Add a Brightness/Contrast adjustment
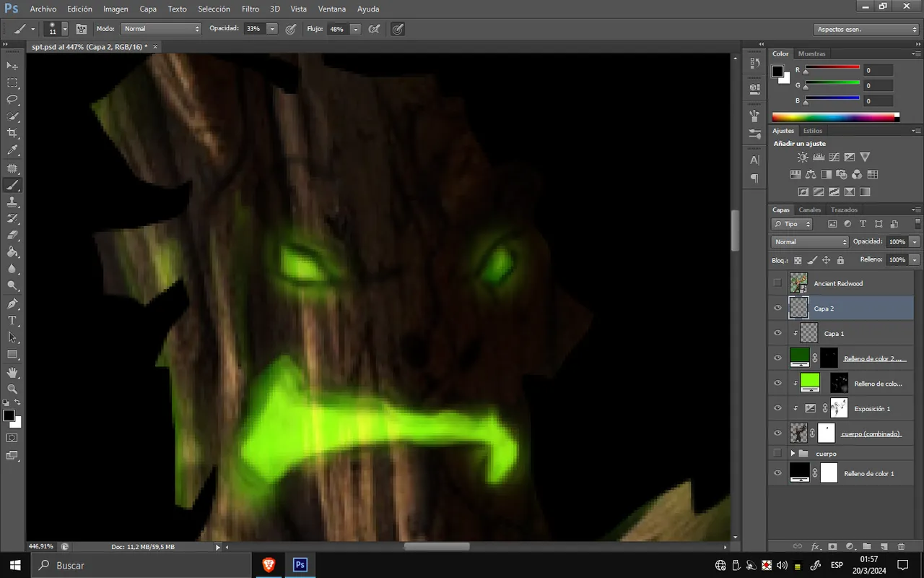 point(803,157)
